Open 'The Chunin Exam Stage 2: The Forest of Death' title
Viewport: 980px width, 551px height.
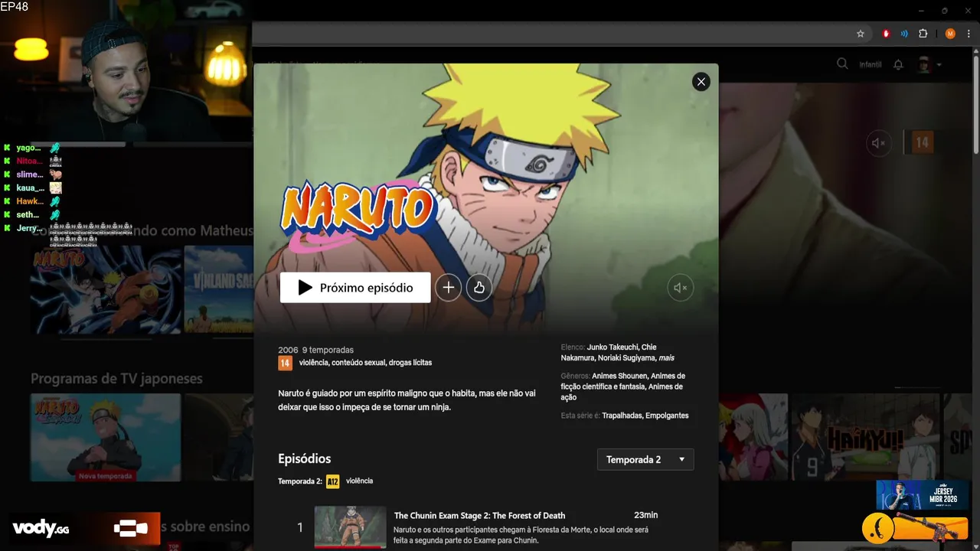479,516
